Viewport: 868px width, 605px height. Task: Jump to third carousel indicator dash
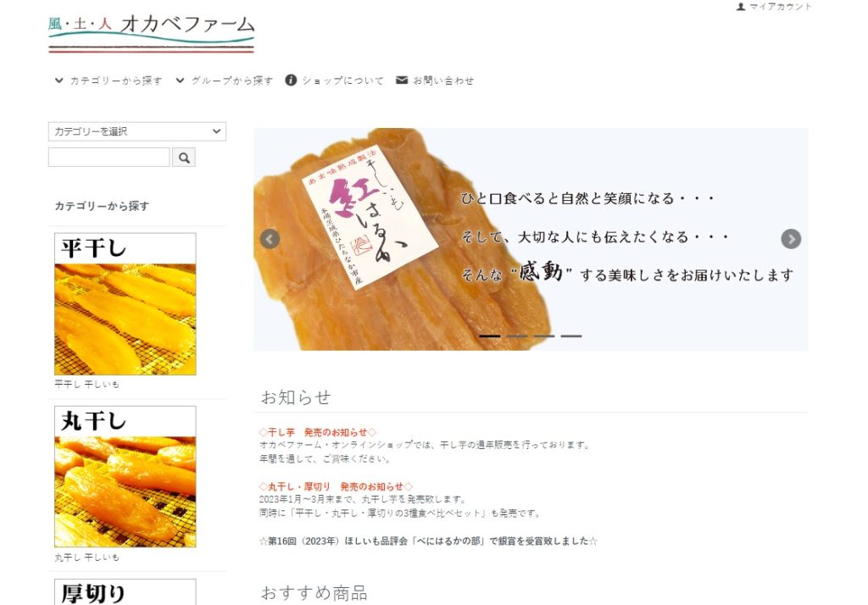click(x=543, y=336)
